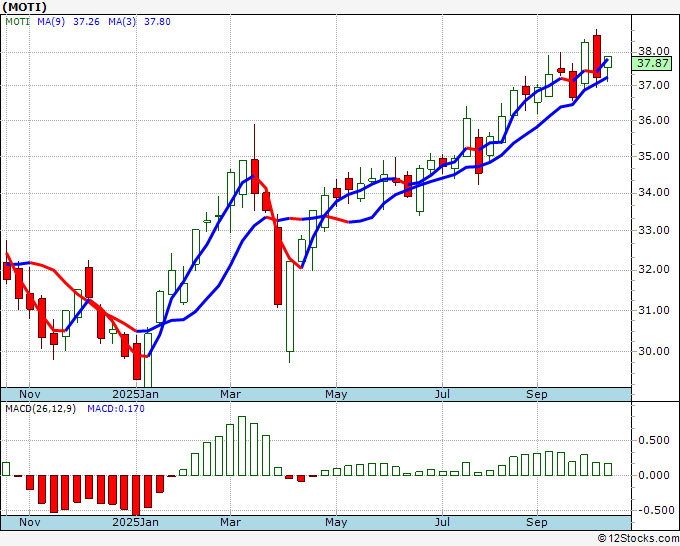Click Sep on the price chart time axis

pos(537,394)
